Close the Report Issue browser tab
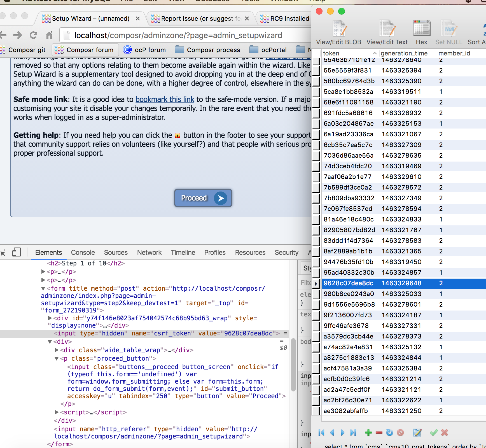The width and height of the screenshot is (486, 448). (x=247, y=18)
